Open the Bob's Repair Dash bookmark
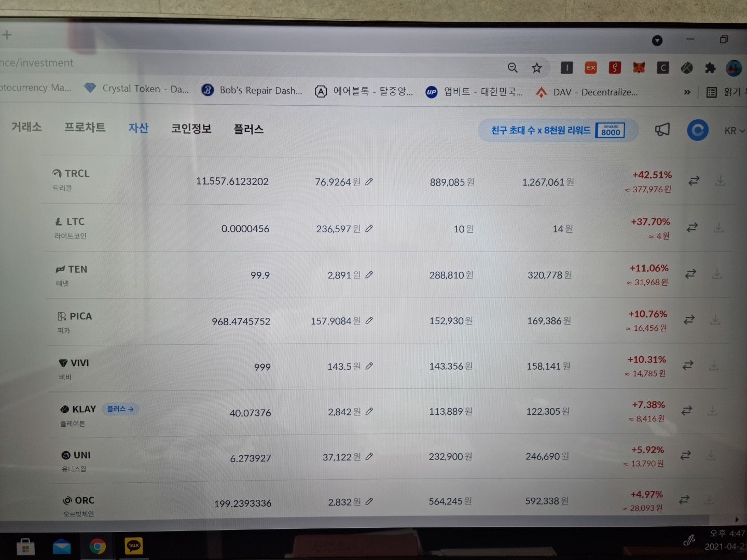747x560 pixels. [252, 90]
